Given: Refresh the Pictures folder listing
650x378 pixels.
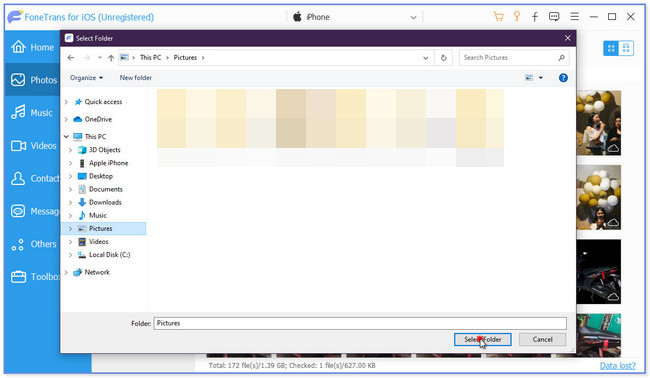Looking at the screenshot, I should pyautogui.click(x=444, y=58).
